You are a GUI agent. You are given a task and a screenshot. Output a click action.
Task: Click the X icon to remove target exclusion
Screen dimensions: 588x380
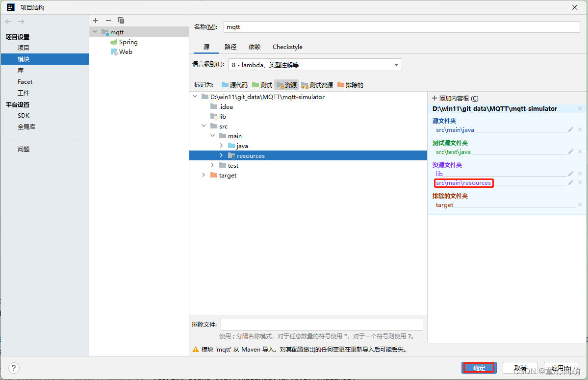(580, 205)
